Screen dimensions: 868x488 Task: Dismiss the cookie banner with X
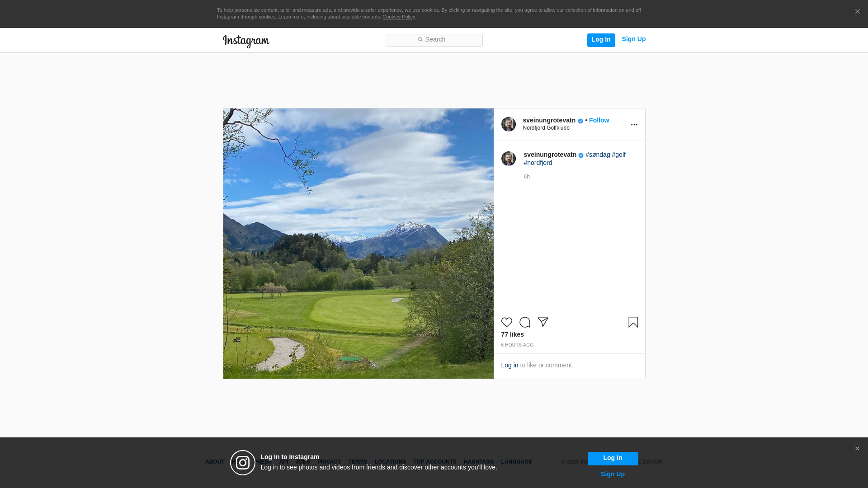[857, 12]
